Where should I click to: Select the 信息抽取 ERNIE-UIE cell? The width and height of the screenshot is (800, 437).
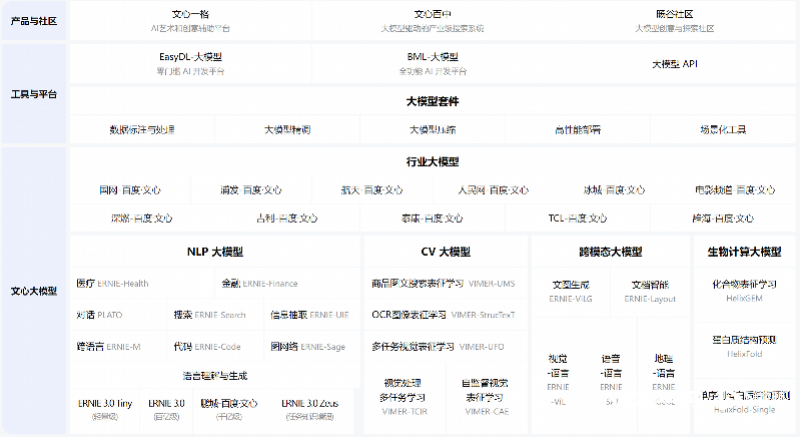pyautogui.click(x=312, y=315)
